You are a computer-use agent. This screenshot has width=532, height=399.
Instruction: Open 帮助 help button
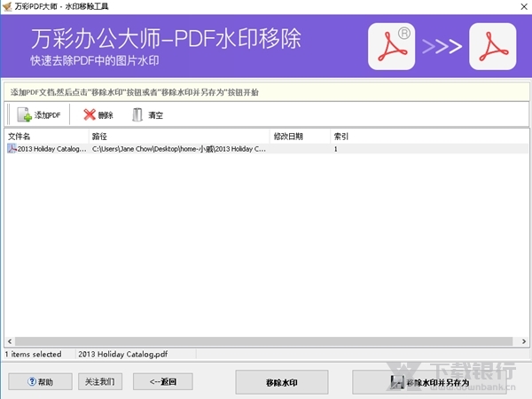click(x=41, y=382)
